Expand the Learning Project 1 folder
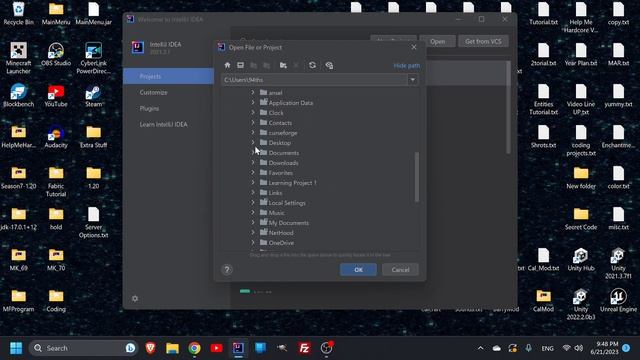The image size is (640, 360). tap(253, 182)
